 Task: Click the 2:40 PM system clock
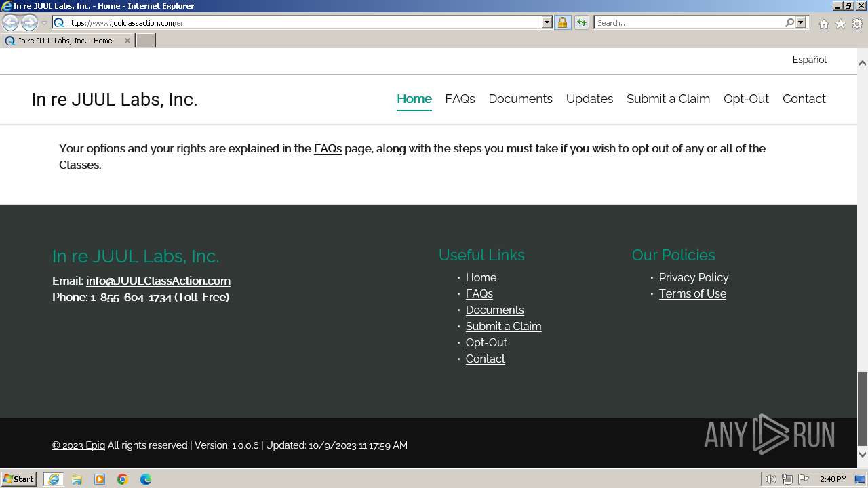point(833,479)
